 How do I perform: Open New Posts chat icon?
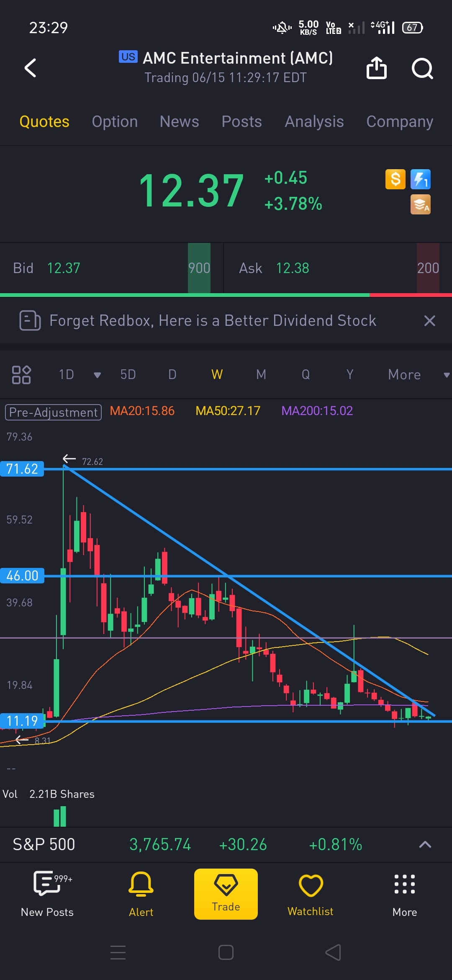coord(47,883)
